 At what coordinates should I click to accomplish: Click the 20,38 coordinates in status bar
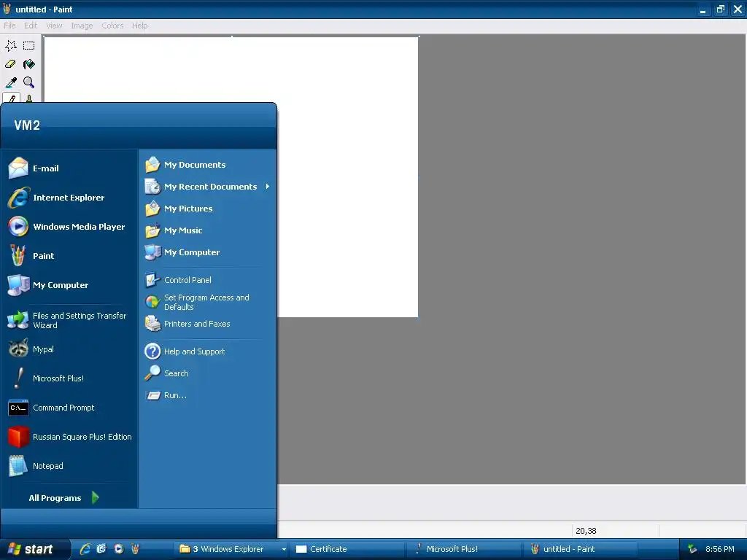586,531
